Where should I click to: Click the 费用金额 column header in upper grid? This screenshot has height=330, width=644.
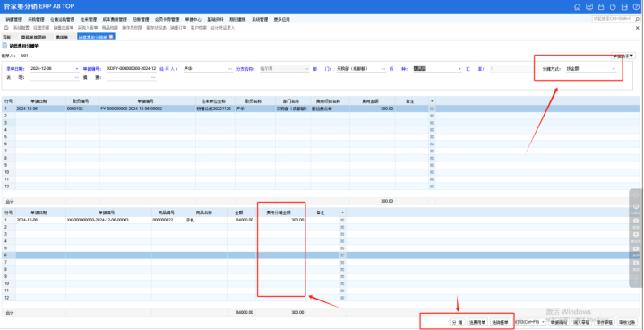point(372,100)
